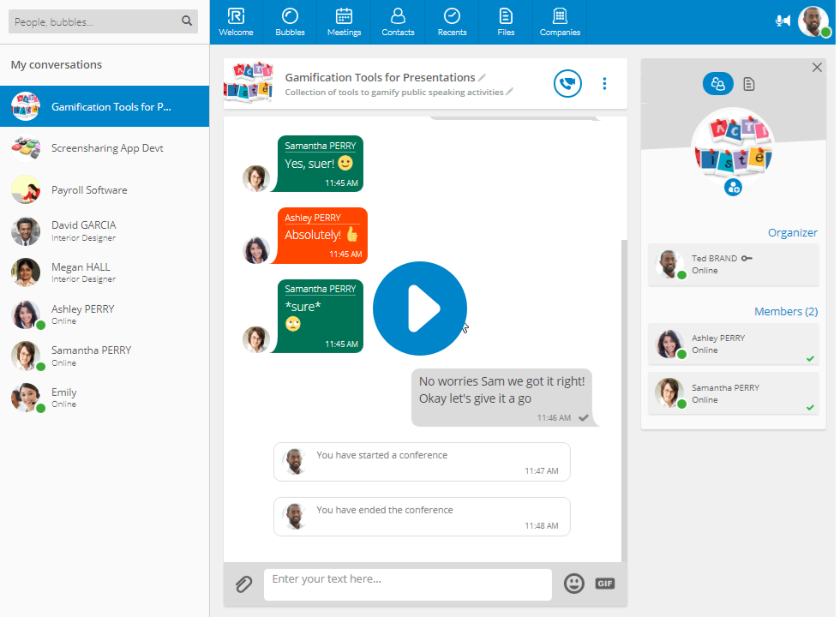Switch to the Recents tab
The width and height of the screenshot is (840, 617).
click(452, 22)
